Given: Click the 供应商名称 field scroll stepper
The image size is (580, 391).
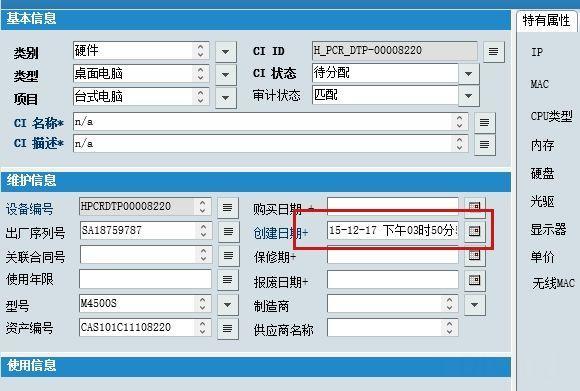Looking at the screenshot, I should (449, 328).
